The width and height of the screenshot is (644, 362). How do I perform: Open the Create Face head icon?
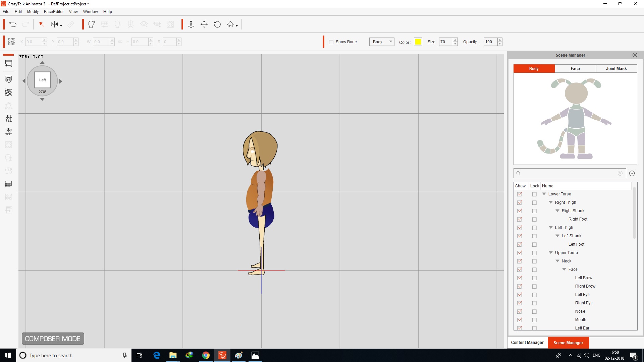tap(92, 24)
